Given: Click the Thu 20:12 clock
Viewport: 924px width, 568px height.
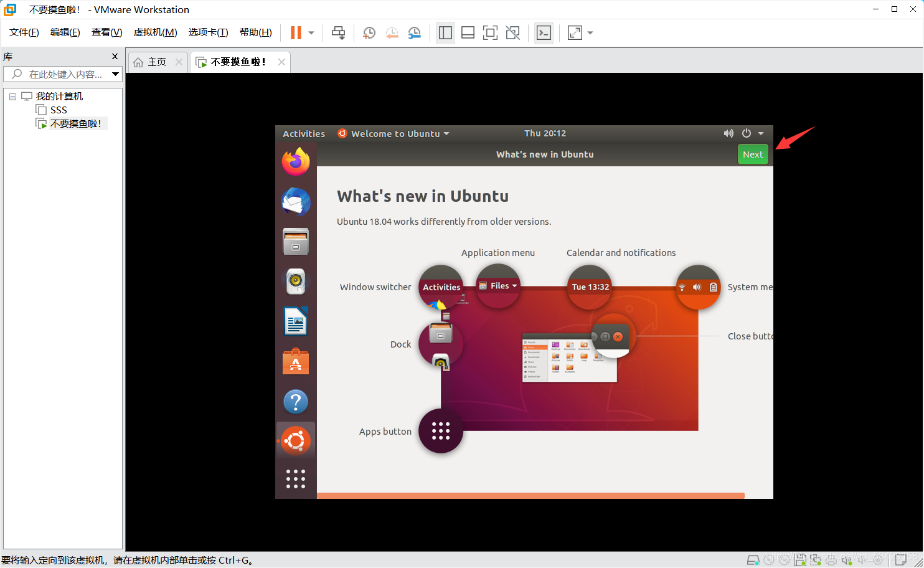Looking at the screenshot, I should 545,133.
